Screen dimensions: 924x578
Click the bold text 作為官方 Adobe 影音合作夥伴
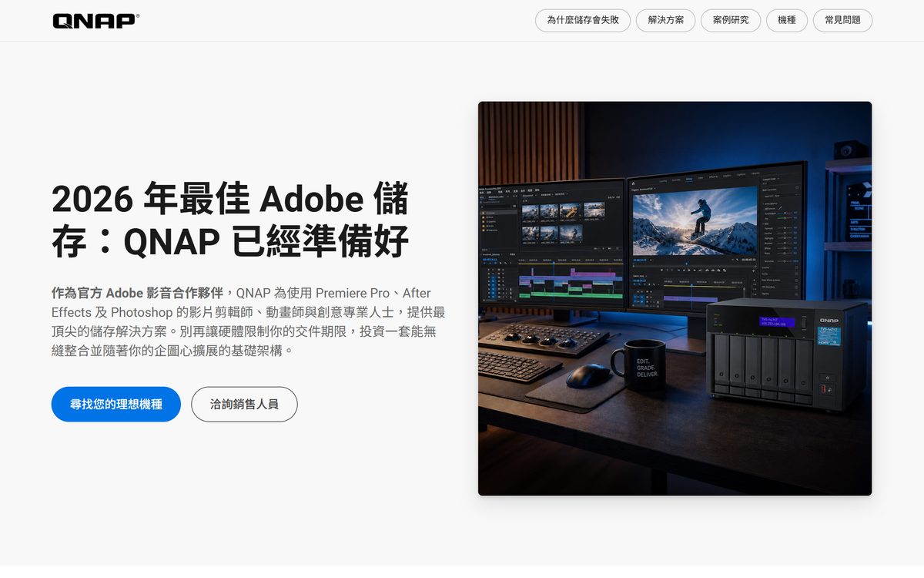click(137, 293)
